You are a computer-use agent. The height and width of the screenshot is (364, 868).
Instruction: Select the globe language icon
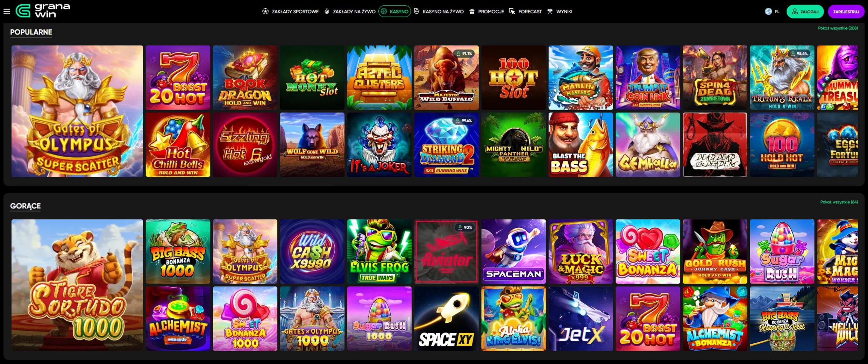(768, 12)
